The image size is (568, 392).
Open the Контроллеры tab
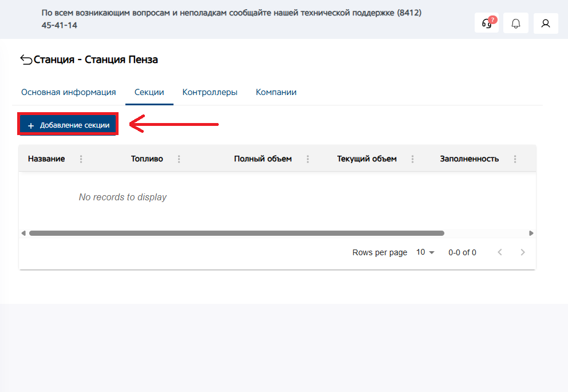210,92
